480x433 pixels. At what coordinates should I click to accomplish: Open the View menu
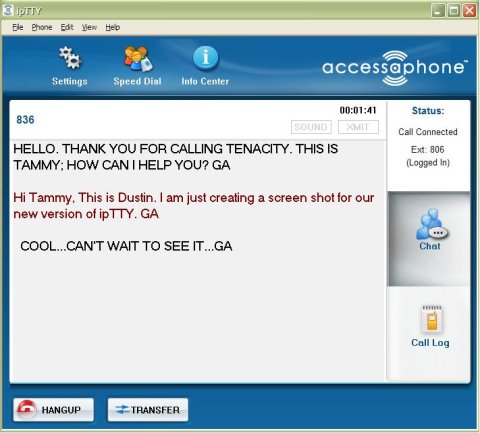(89, 27)
